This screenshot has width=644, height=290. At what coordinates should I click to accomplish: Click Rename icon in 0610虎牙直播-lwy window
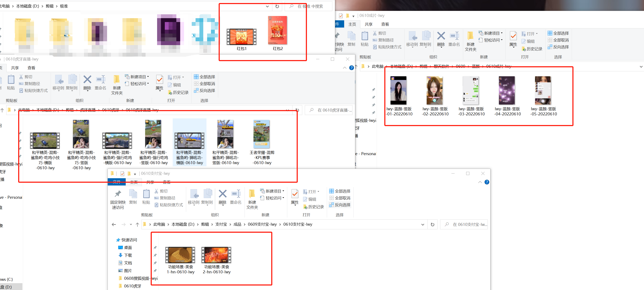100,83
